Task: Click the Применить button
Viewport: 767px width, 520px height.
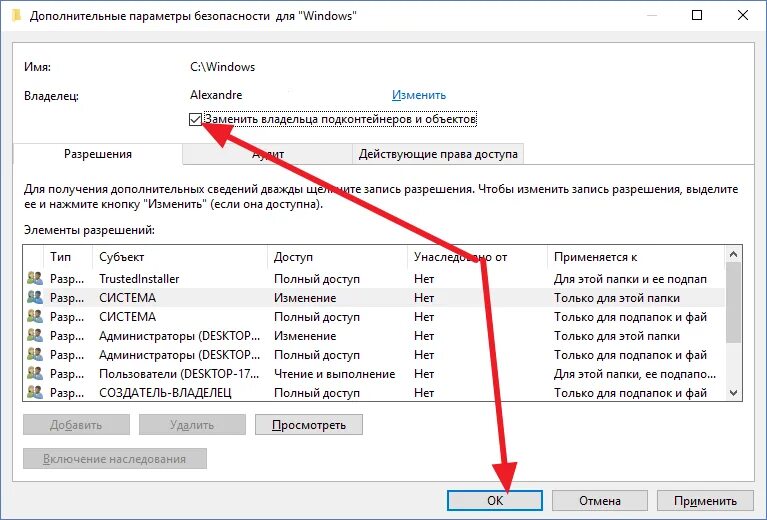Action: click(x=705, y=500)
